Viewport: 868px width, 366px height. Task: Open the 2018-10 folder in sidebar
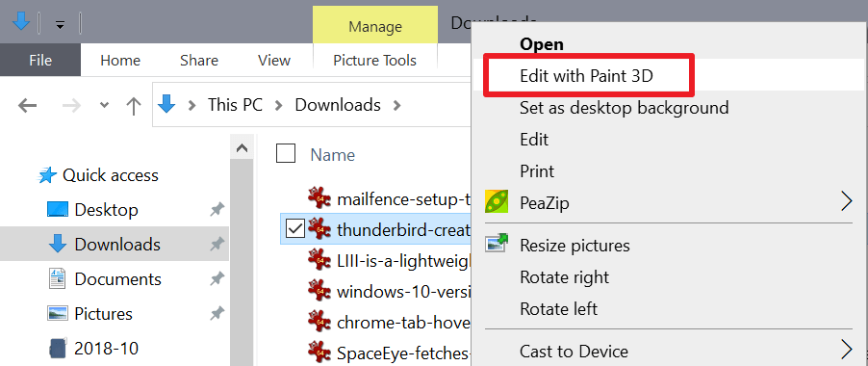pos(106,349)
